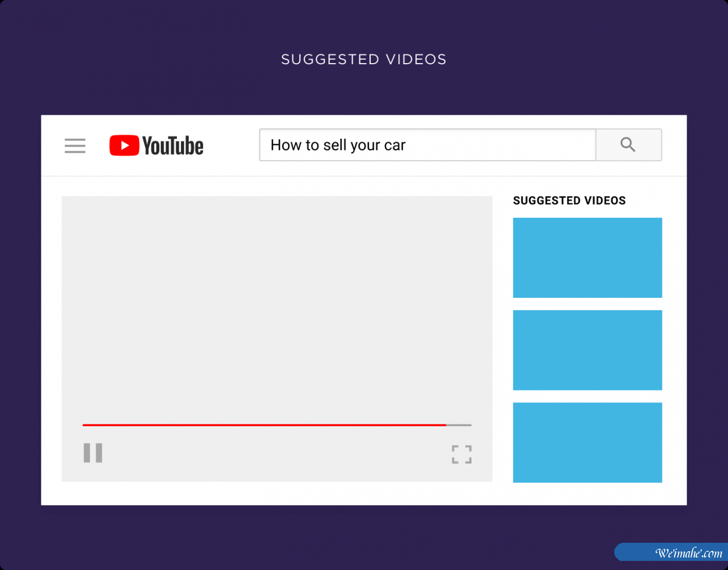Screen dimensions: 728x570
Task: Click the YouTube wordmark text
Action: pos(172,146)
